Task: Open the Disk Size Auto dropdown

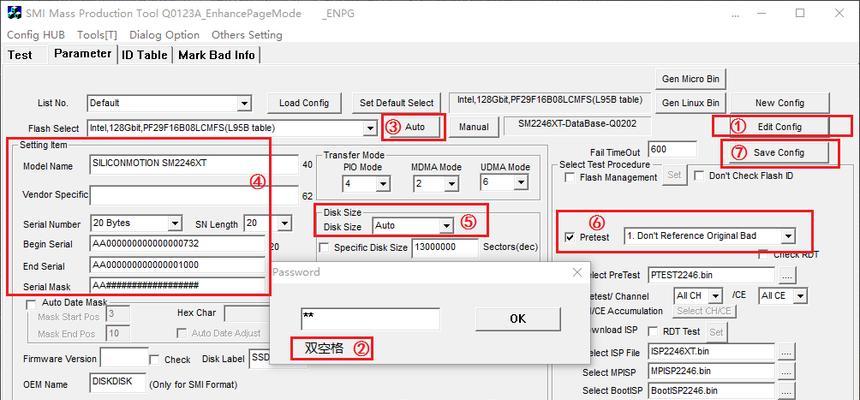Action: coord(447,226)
